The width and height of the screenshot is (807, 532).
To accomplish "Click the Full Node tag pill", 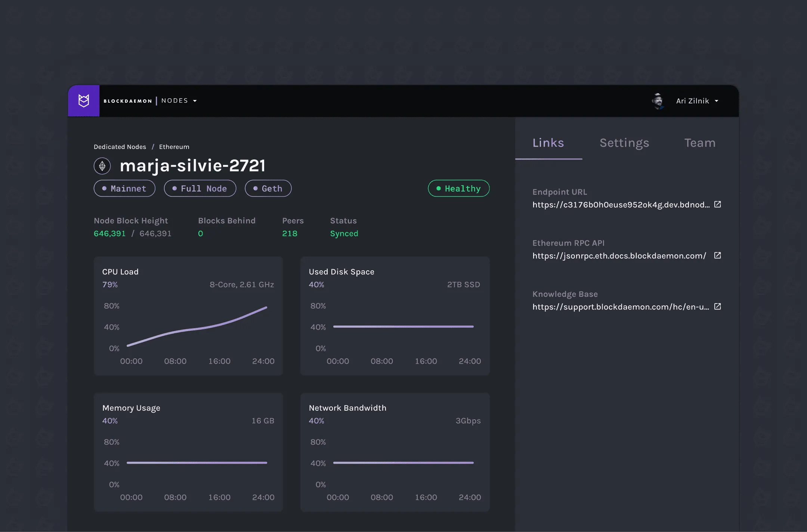I will pyautogui.click(x=200, y=189).
